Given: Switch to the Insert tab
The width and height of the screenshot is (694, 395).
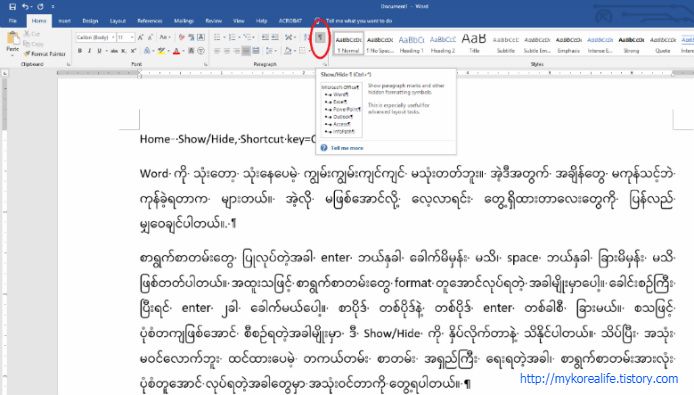Looking at the screenshot, I should point(64,21).
